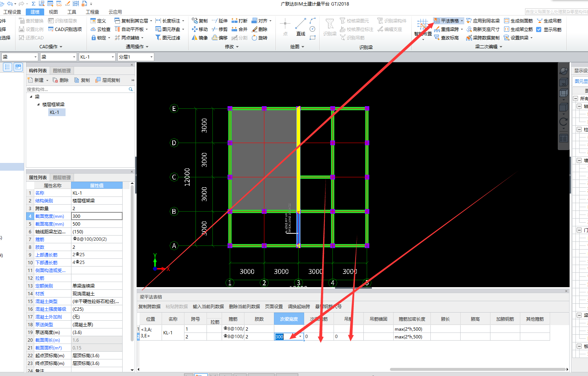Image resolution: width=588 pixels, height=376 pixels.
Task: Click the 图元过滤 filter tool
Action: (168, 38)
